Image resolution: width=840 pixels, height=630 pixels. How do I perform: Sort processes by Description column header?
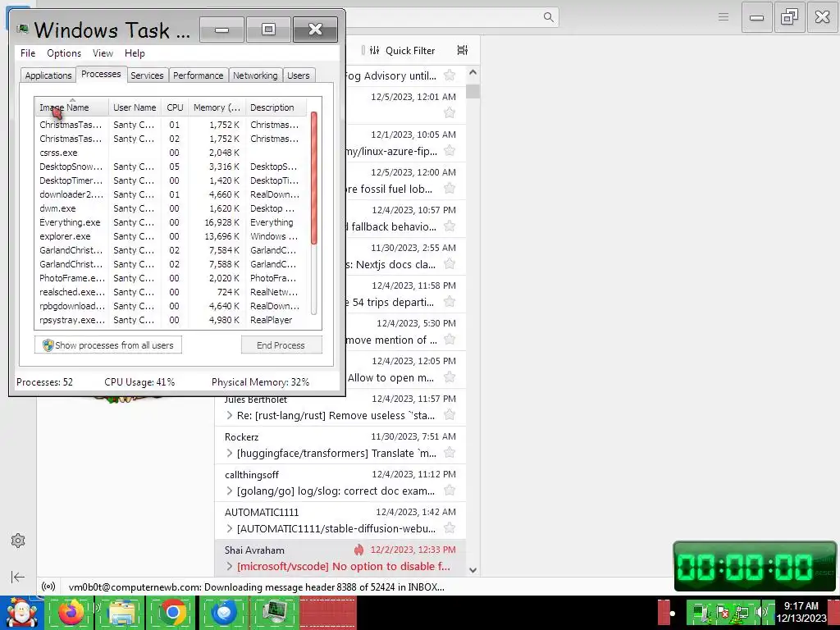[276, 107]
